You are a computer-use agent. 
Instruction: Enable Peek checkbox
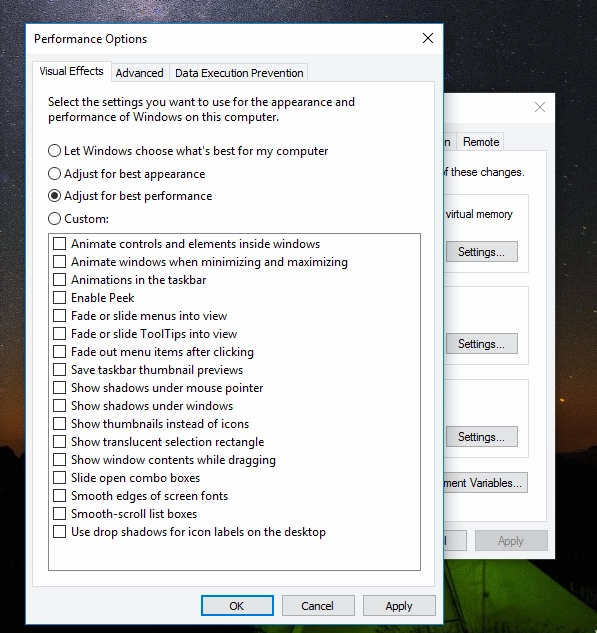[x=60, y=298]
